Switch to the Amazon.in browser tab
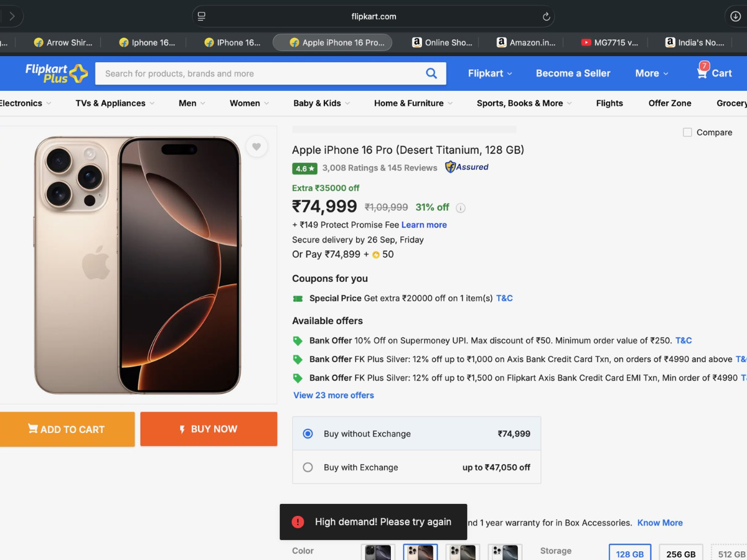 525,42
